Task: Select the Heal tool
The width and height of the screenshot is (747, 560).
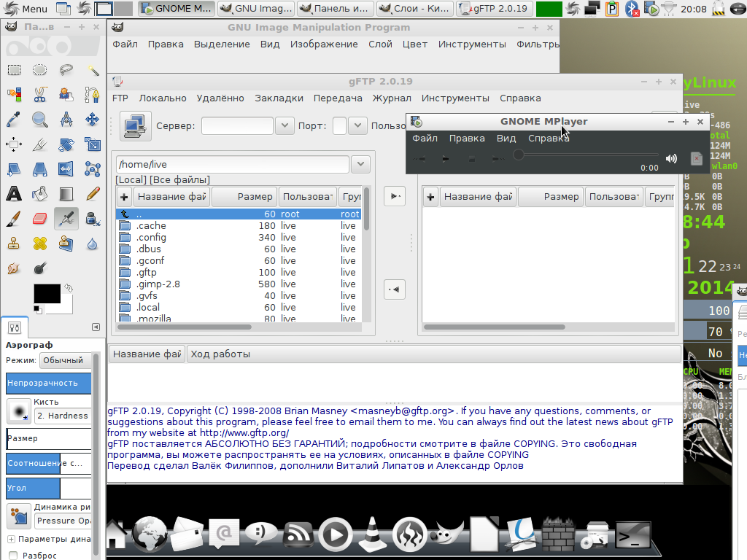Action: pyautogui.click(x=39, y=244)
